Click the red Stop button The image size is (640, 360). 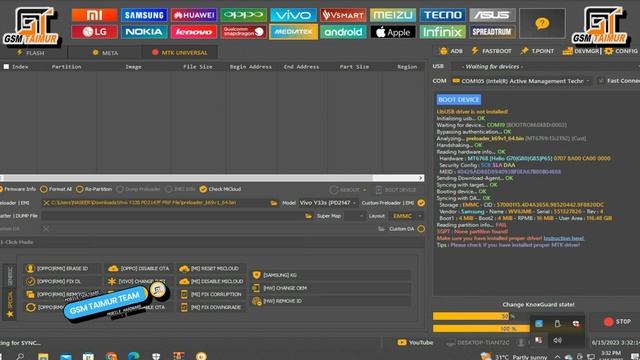617,322
